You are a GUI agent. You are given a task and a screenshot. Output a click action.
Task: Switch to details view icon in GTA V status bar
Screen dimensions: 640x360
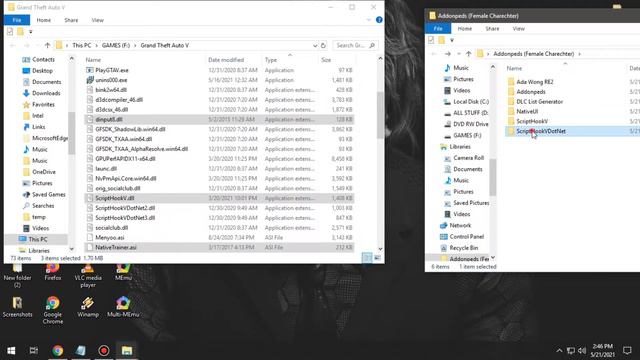click(x=367, y=258)
